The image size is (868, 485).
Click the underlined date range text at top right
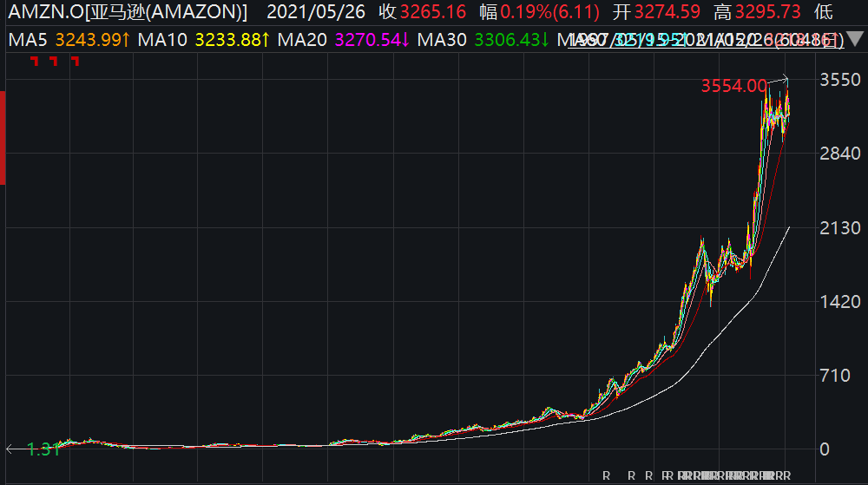pyautogui.click(x=706, y=40)
